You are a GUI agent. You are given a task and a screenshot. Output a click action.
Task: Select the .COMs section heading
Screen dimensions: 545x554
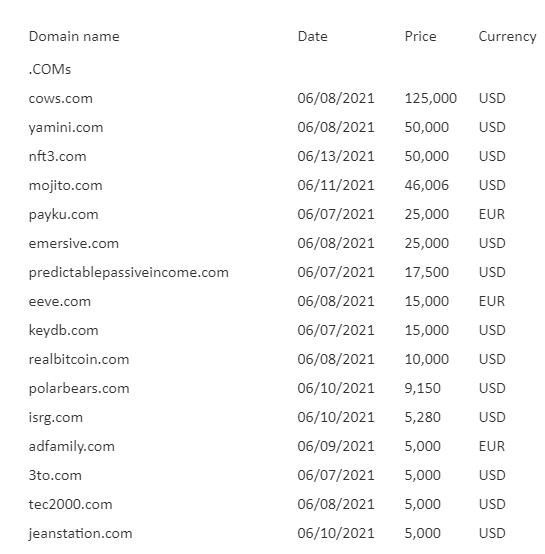(50, 69)
